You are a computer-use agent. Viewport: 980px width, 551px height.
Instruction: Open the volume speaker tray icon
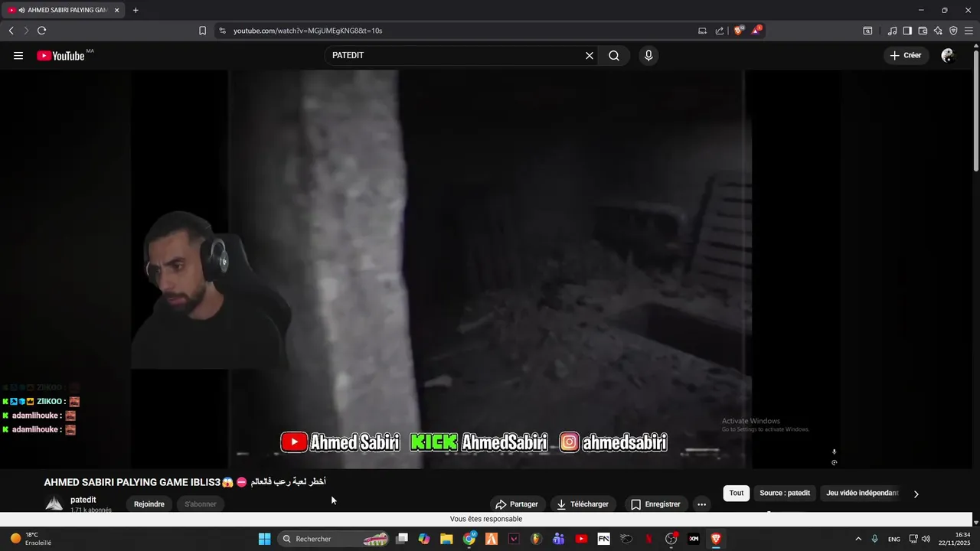(x=926, y=539)
